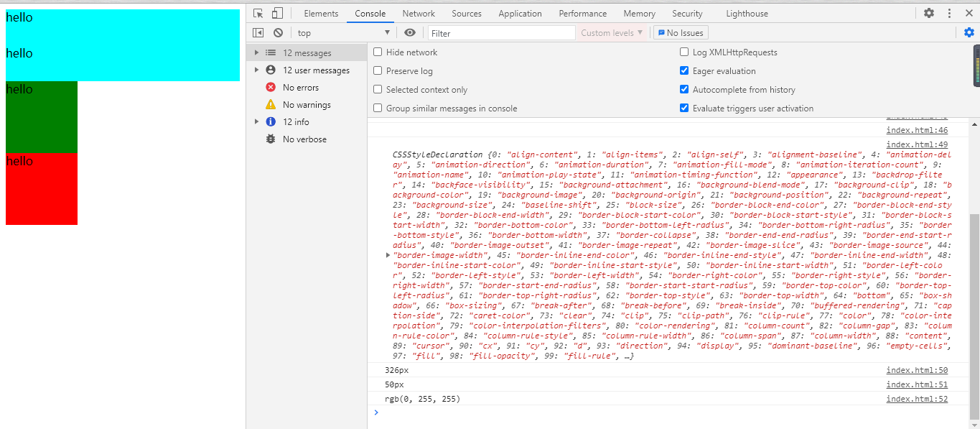The image size is (980, 429).
Task: Clear the console with the clear icon
Action: tap(278, 32)
